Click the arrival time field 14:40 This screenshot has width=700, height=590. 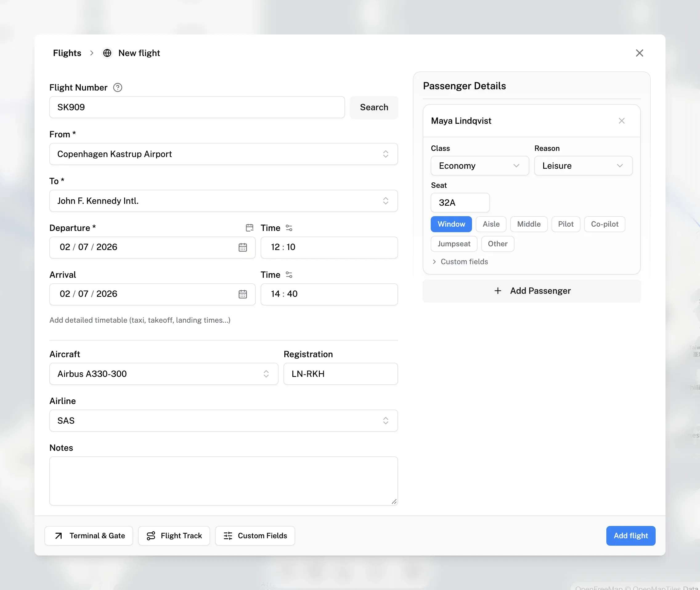point(329,294)
